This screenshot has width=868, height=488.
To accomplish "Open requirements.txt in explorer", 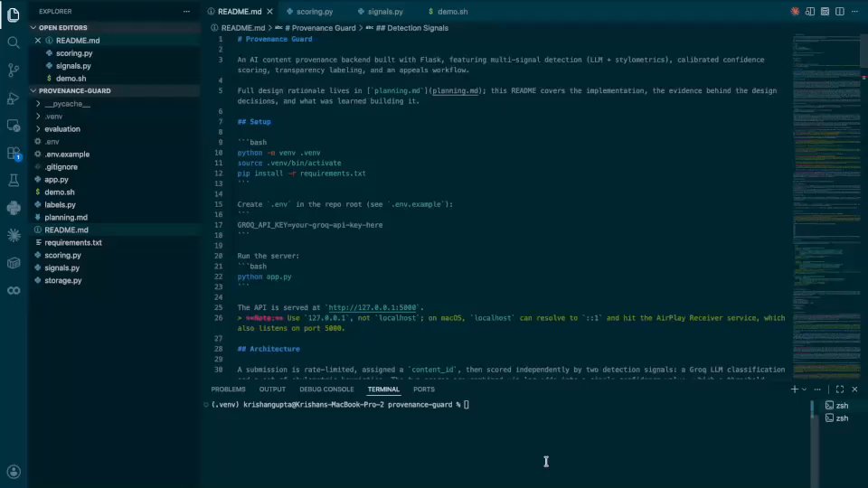I will pos(72,243).
